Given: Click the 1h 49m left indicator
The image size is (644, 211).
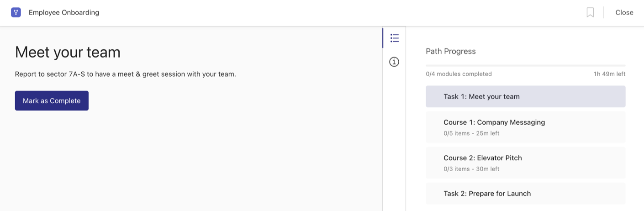Looking at the screenshot, I should tap(609, 74).
